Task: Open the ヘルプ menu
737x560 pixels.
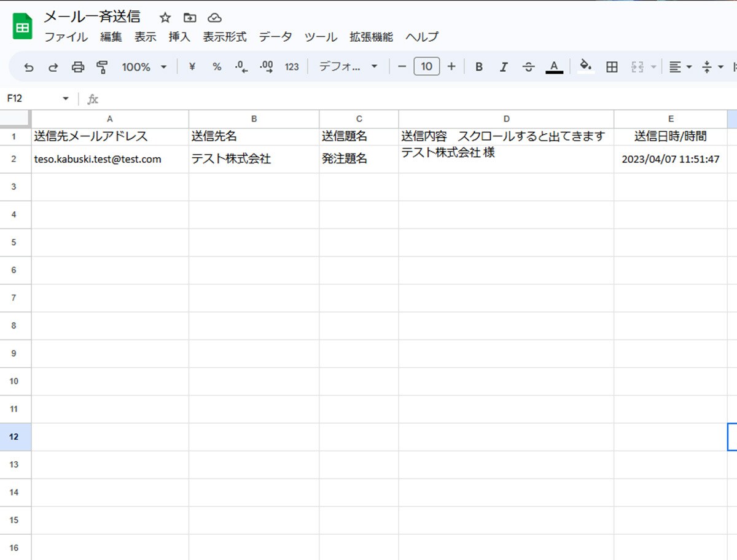Action: [422, 37]
